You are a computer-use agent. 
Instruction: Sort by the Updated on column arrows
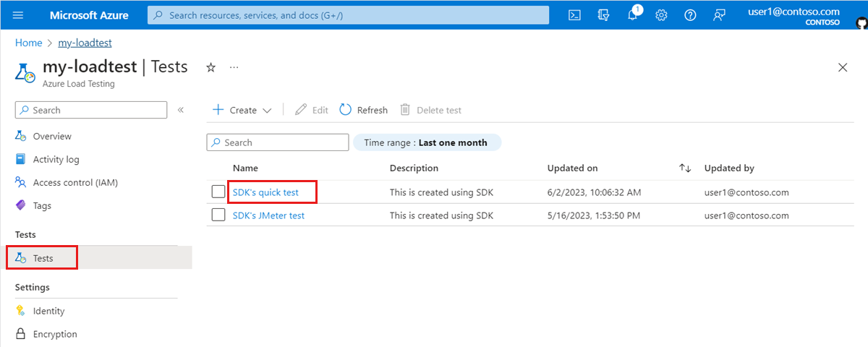(685, 168)
